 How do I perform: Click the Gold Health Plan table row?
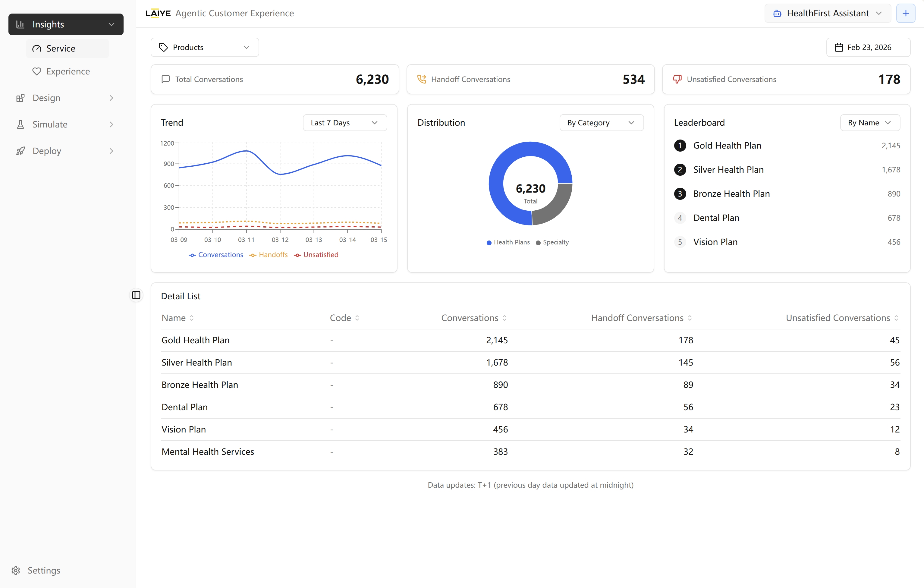[530, 340]
